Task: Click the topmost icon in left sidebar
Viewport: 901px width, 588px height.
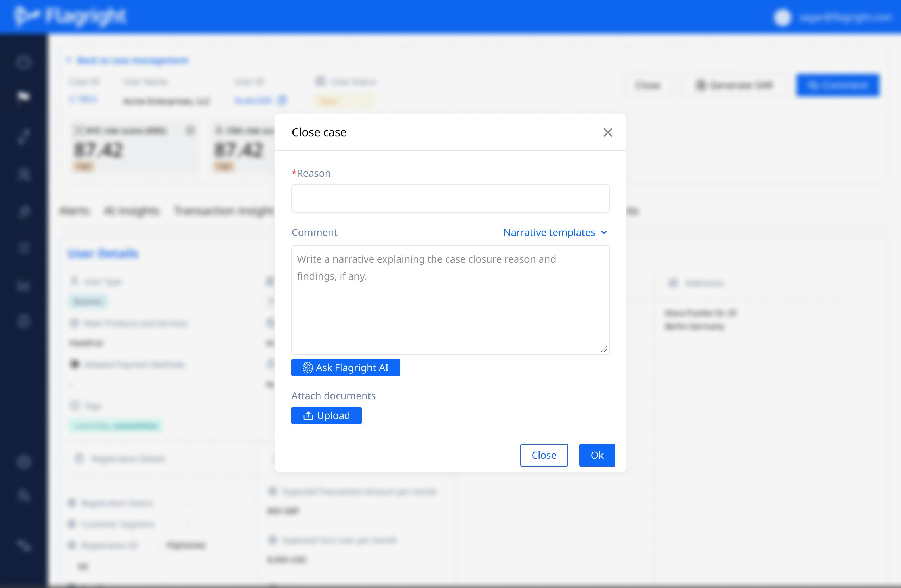Action: (24, 62)
